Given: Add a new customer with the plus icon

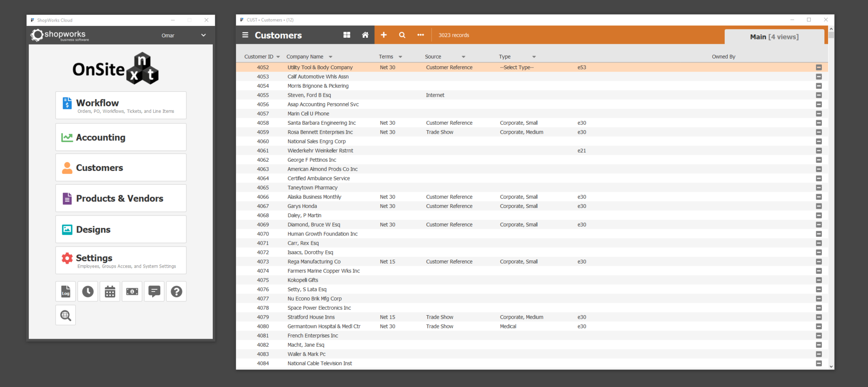Looking at the screenshot, I should pyautogui.click(x=384, y=35).
